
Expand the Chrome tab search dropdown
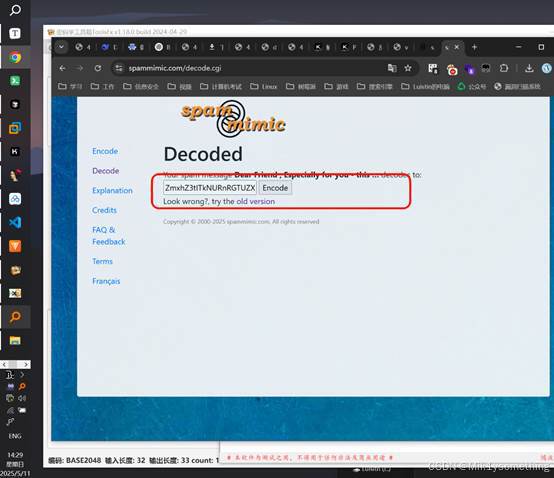(x=61, y=47)
